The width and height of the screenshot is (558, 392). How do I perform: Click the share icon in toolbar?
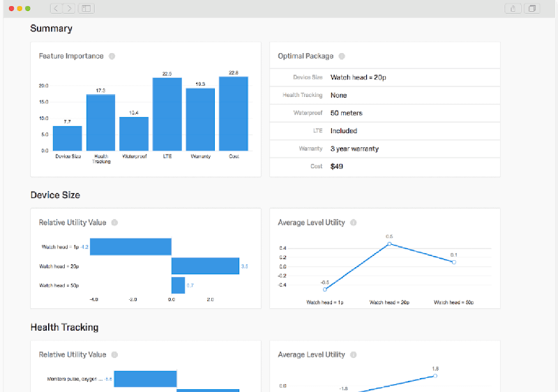click(513, 8)
